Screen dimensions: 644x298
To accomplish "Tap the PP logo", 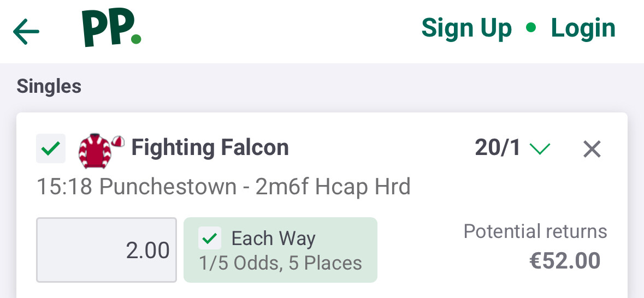I will coord(111,28).
